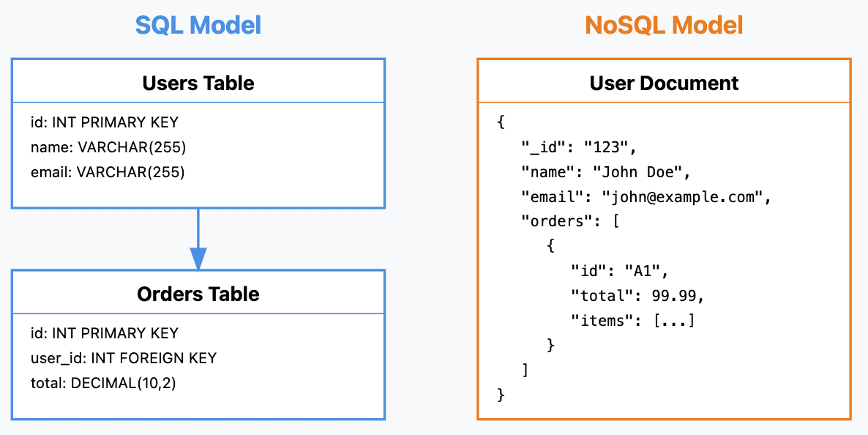868x435 pixels.
Task: Select the Orders Table title
Action: click(x=198, y=294)
